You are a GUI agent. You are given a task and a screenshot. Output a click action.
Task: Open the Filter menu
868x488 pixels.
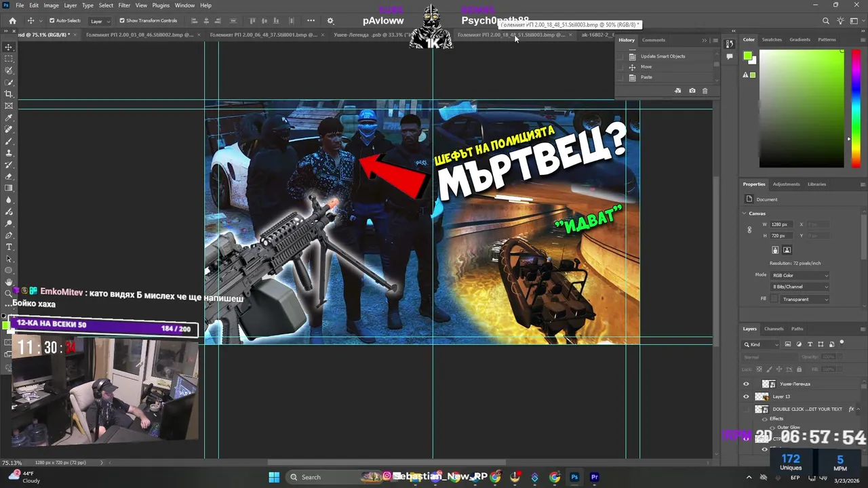pos(124,5)
